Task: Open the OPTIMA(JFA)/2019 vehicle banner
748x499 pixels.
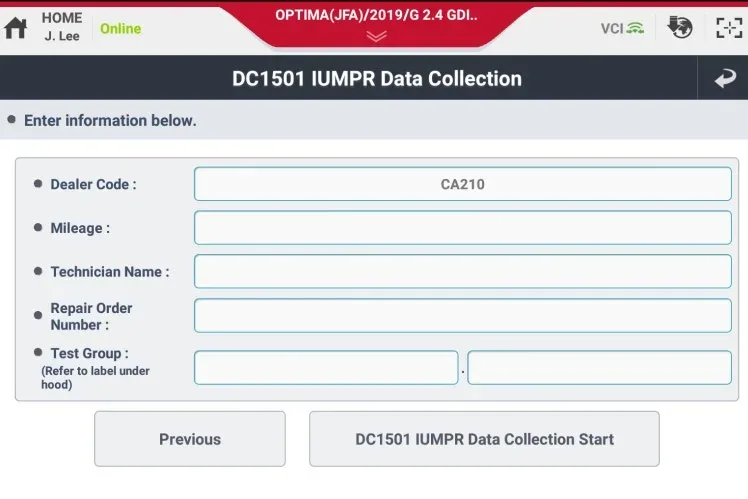Action: (376, 15)
